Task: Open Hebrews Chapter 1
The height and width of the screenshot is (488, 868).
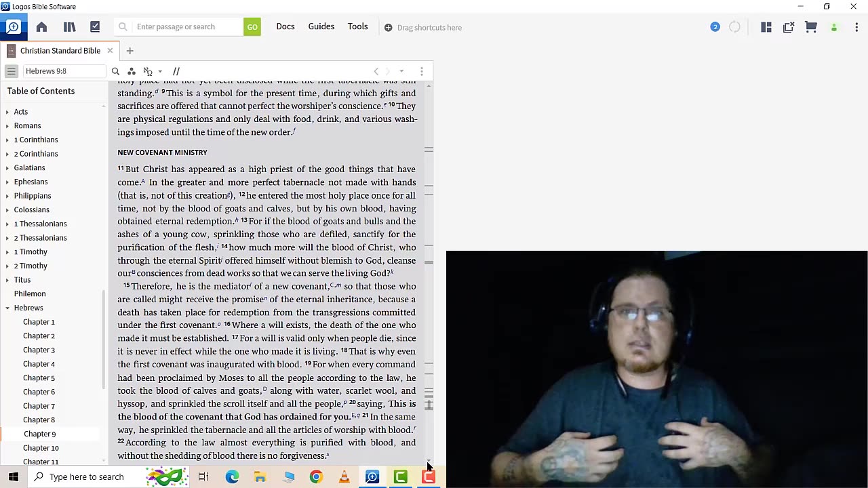Action: click(39, 322)
